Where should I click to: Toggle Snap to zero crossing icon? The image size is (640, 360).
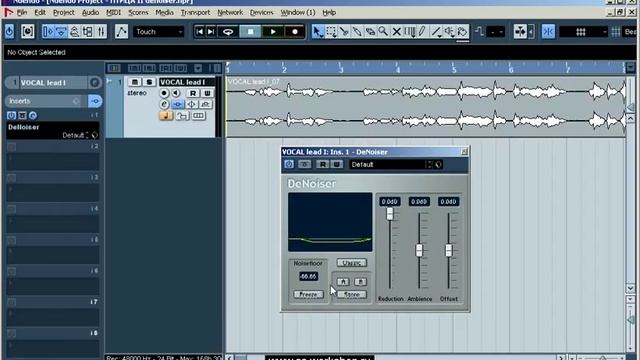480,31
